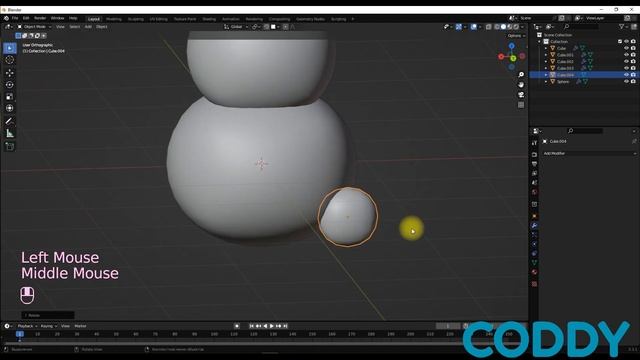Click the pan view hand icon
Image resolution: width=640 pixels, height=360 pixels.
click(x=521, y=84)
